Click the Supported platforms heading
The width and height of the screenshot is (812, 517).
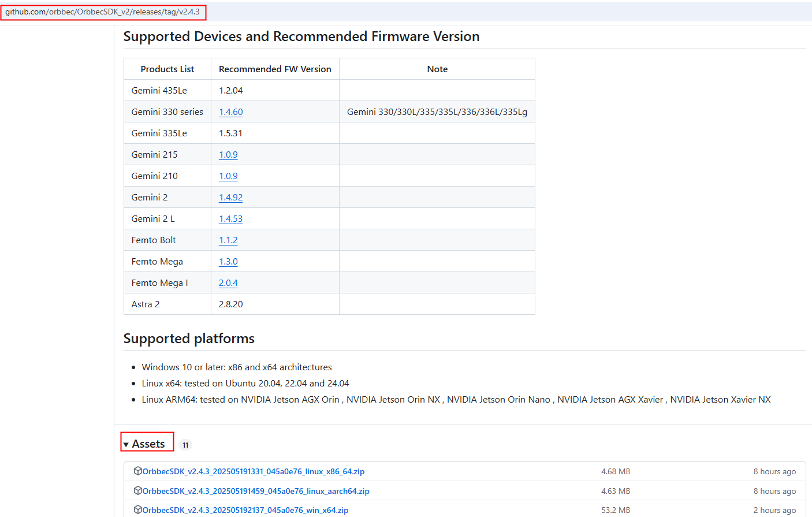pos(189,339)
